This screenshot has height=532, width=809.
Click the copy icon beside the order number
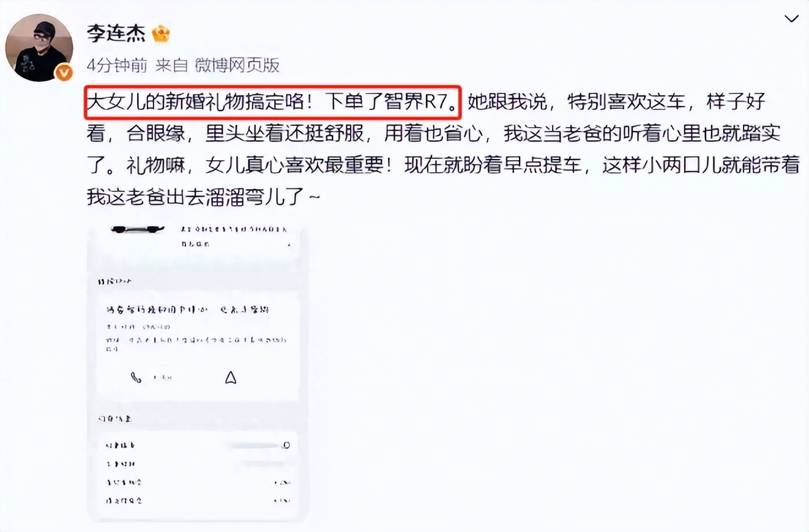[x=286, y=445]
